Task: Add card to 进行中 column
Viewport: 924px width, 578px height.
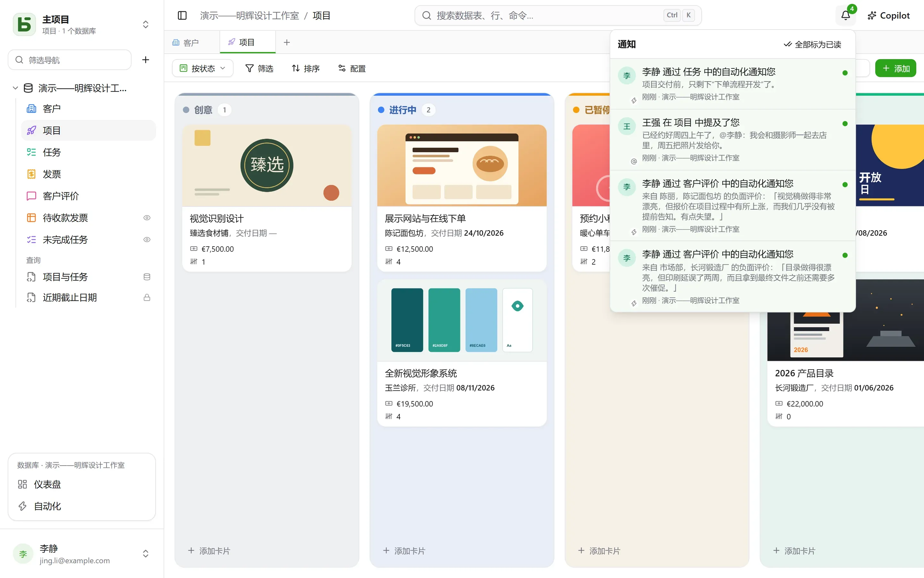Action: coord(404,551)
